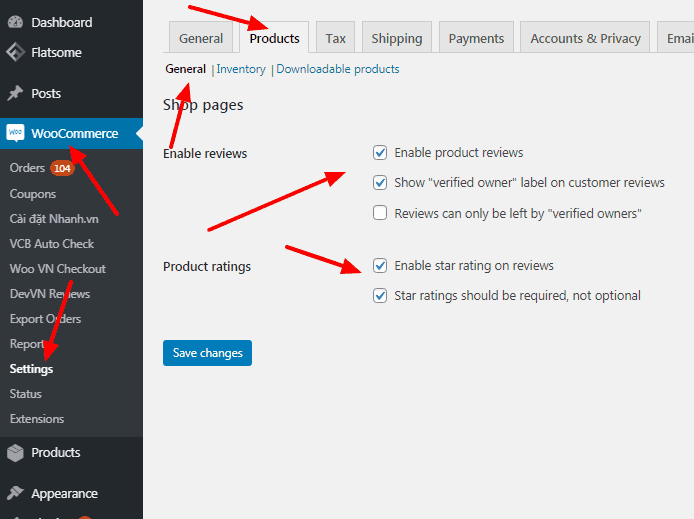The image size is (694, 519).
Task: Open Coupons in WooCommerce submenu
Action: click(x=33, y=194)
